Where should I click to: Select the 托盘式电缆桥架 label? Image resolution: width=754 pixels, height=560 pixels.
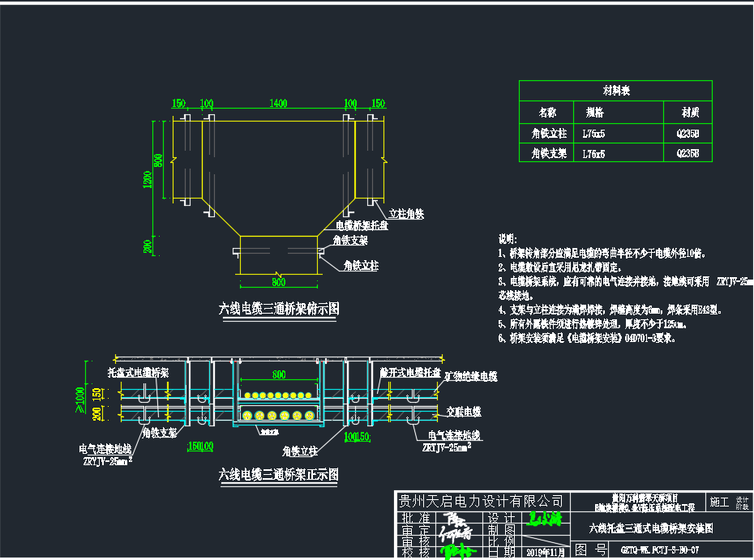click(138, 373)
